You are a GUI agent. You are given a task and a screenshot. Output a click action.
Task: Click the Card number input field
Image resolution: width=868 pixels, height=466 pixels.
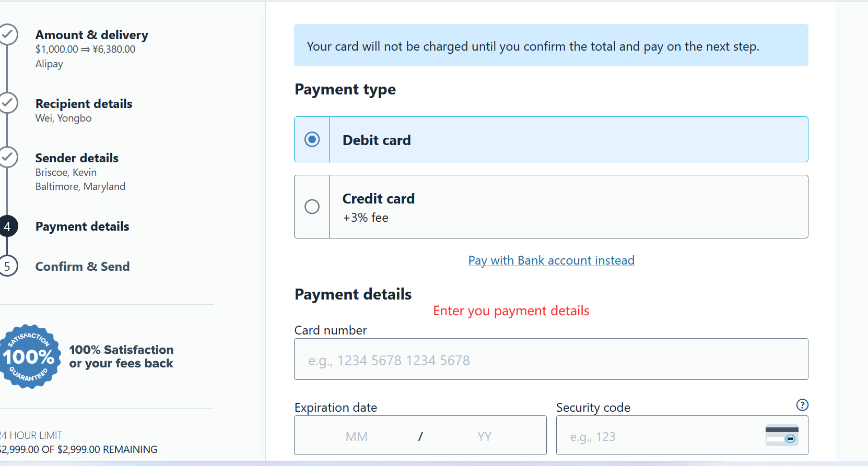point(551,359)
